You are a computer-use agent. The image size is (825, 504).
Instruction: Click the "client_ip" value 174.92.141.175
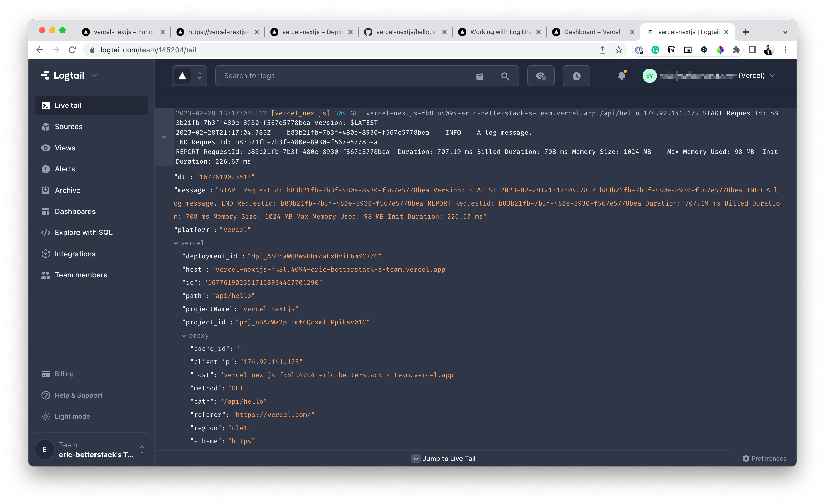(x=271, y=362)
